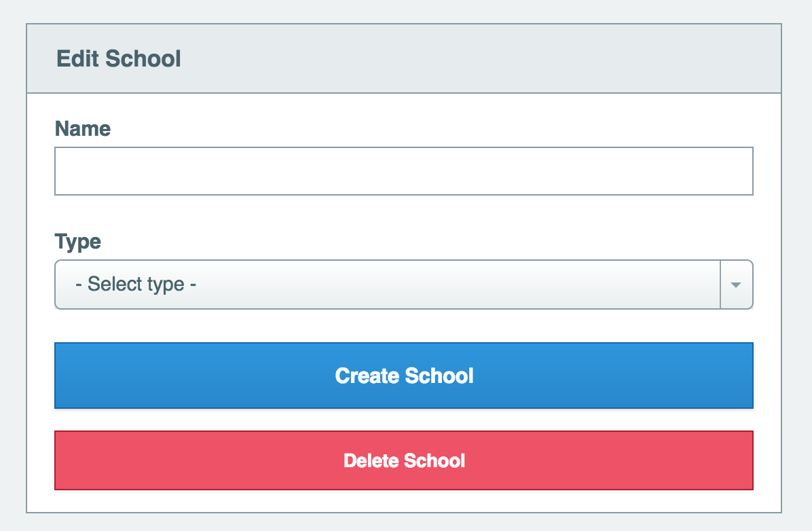
Task: Click the "Delete School" white button text
Action: [x=404, y=460]
